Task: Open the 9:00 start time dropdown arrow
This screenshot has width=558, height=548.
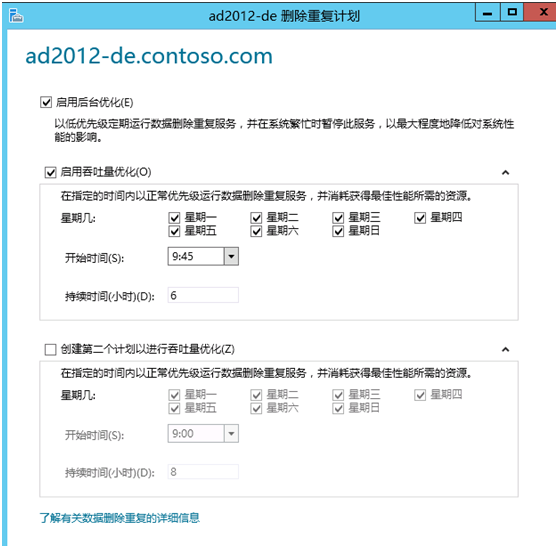Action: pyautogui.click(x=231, y=433)
